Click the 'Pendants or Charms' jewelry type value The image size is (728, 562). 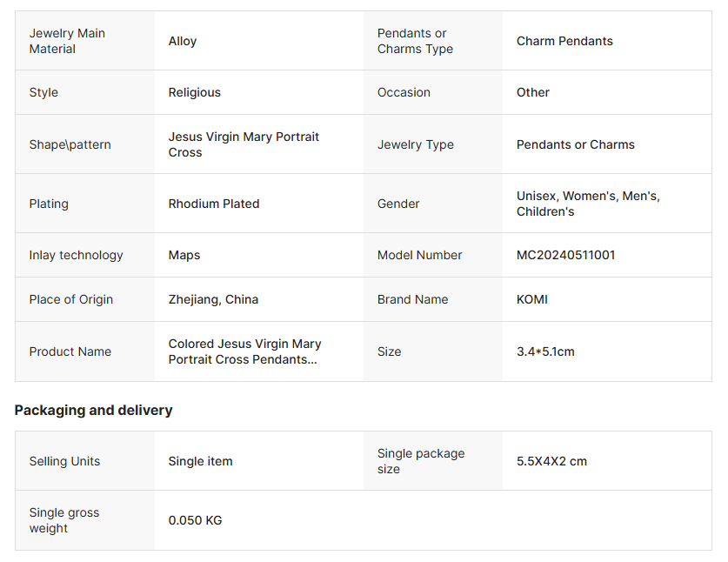[576, 144]
